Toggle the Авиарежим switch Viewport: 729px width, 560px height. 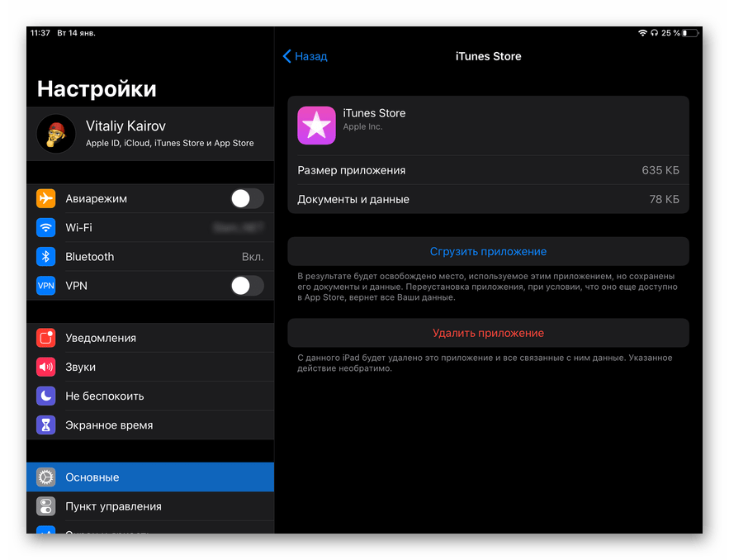(x=247, y=199)
